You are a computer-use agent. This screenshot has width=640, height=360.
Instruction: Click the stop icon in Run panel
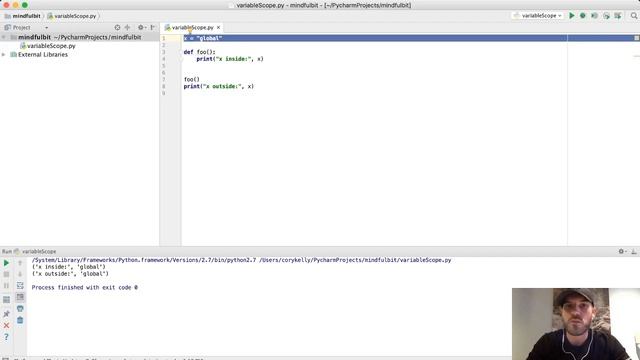point(6,274)
